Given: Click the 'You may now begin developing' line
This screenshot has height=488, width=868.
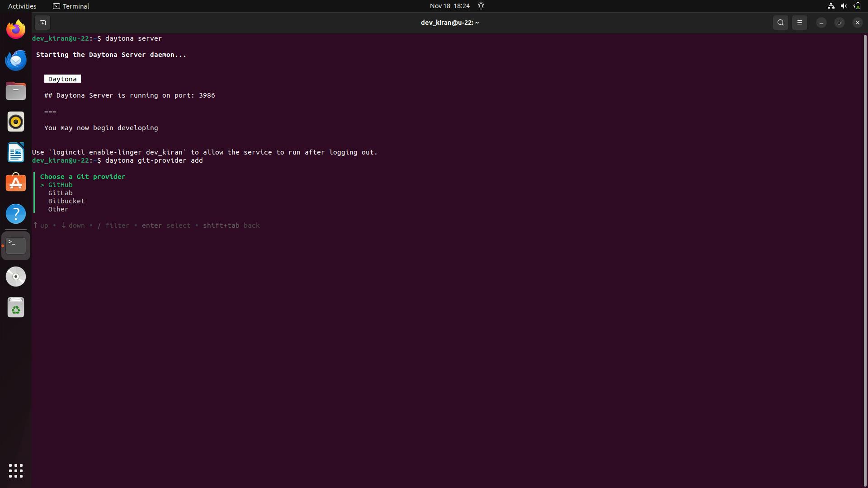Looking at the screenshot, I should [101, 128].
